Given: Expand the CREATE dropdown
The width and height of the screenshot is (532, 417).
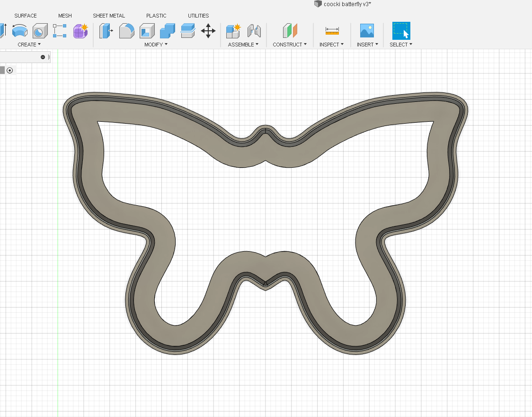Looking at the screenshot, I should coord(29,44).
